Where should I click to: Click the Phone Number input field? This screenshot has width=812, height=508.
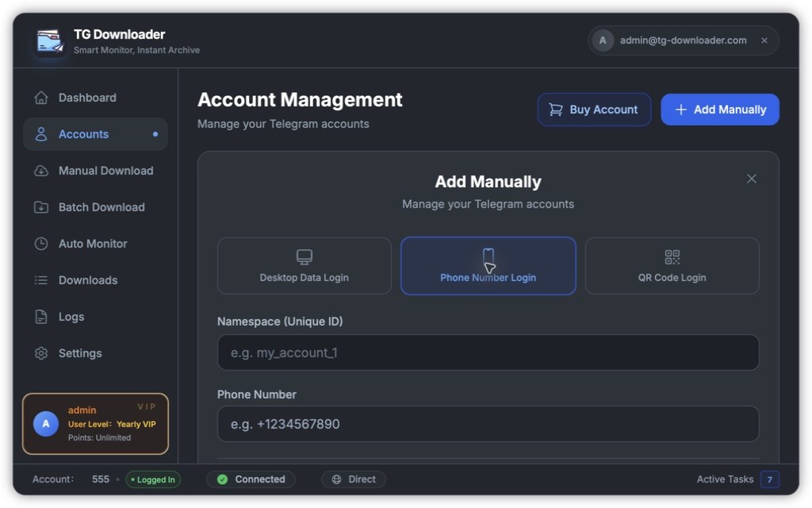[488, 424]
